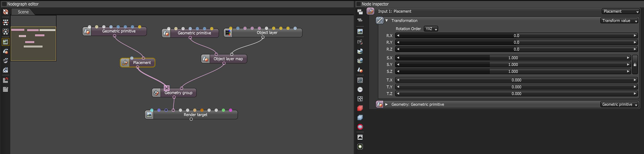Open geometry shortcut icon in Node inspector sidebar
Viewport: 644px width, 154px height.
pyautogui.click(x=360, y=70)
